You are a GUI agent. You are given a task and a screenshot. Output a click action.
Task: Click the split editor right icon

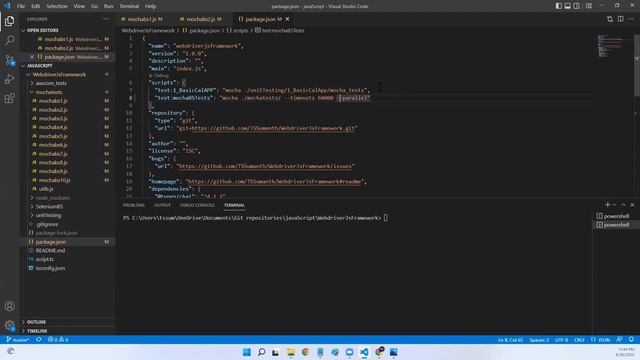pyautogui.click(x=620, y=19)
